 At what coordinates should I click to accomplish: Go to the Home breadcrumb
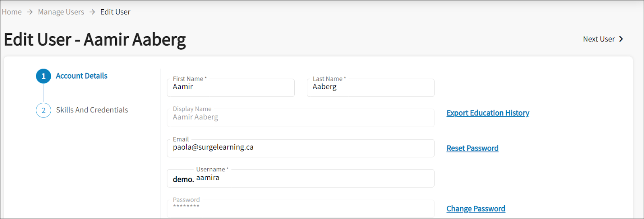12,12
